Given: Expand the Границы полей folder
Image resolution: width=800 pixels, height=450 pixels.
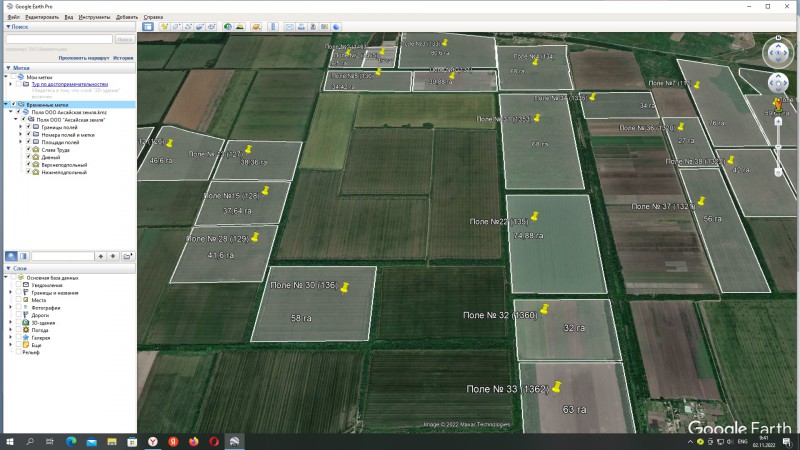Looking at the screenshot, I should (21, 127).
